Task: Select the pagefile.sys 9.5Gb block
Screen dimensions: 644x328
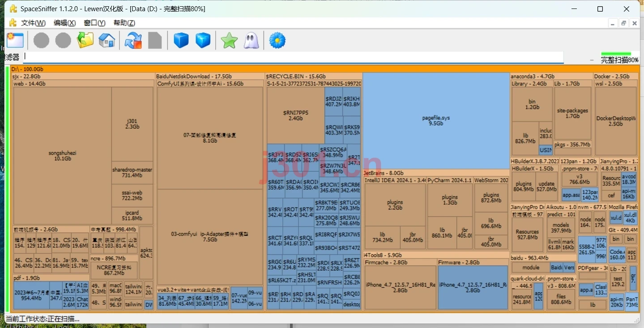Action: (x=436, y=121)
